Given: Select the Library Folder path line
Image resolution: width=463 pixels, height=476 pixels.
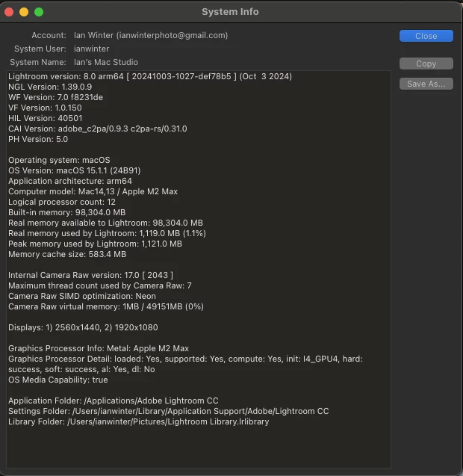Looking at the screenshot, I should tap(139, 422).
